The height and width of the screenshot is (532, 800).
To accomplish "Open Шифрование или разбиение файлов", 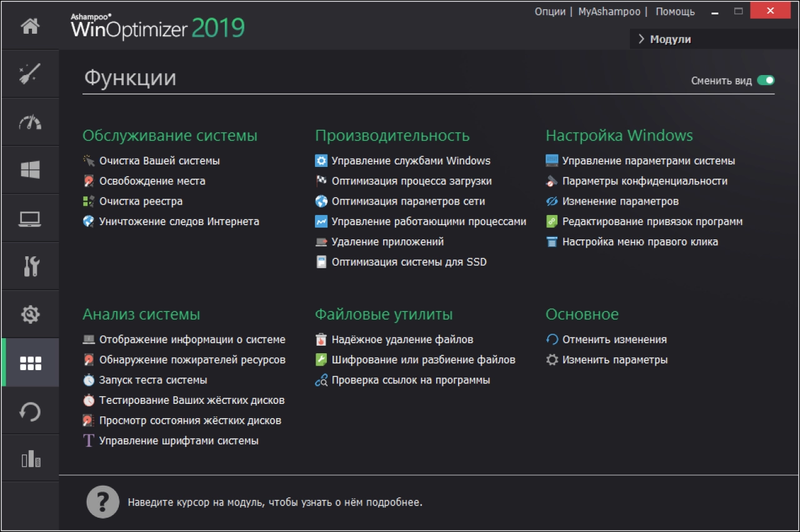I will [423, 360].
